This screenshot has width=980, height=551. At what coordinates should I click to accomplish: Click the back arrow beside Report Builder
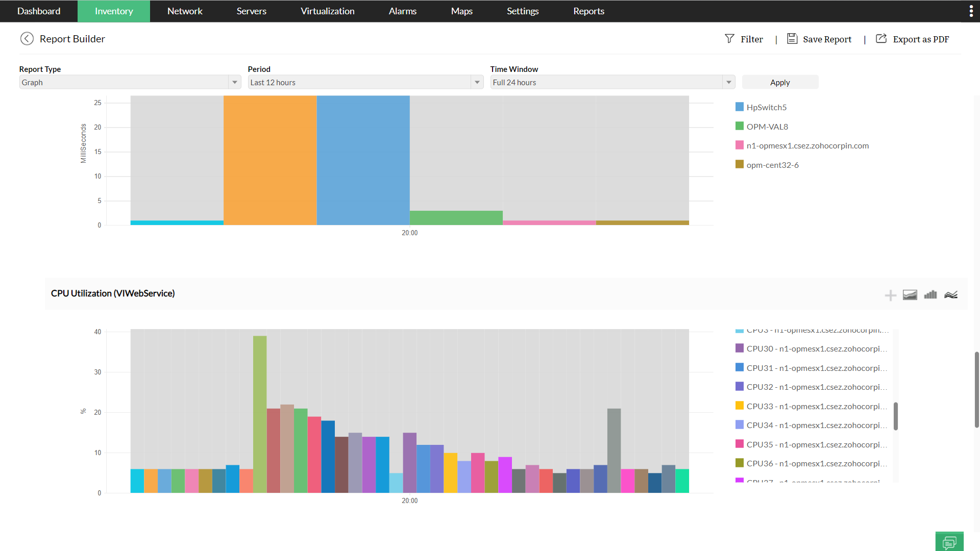click(27, 39)
